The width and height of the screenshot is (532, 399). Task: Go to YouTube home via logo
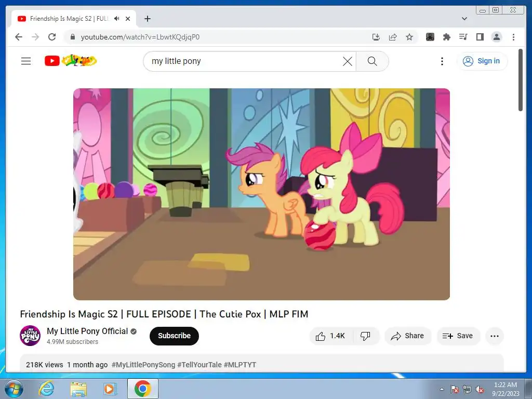[x=71, y=61]
